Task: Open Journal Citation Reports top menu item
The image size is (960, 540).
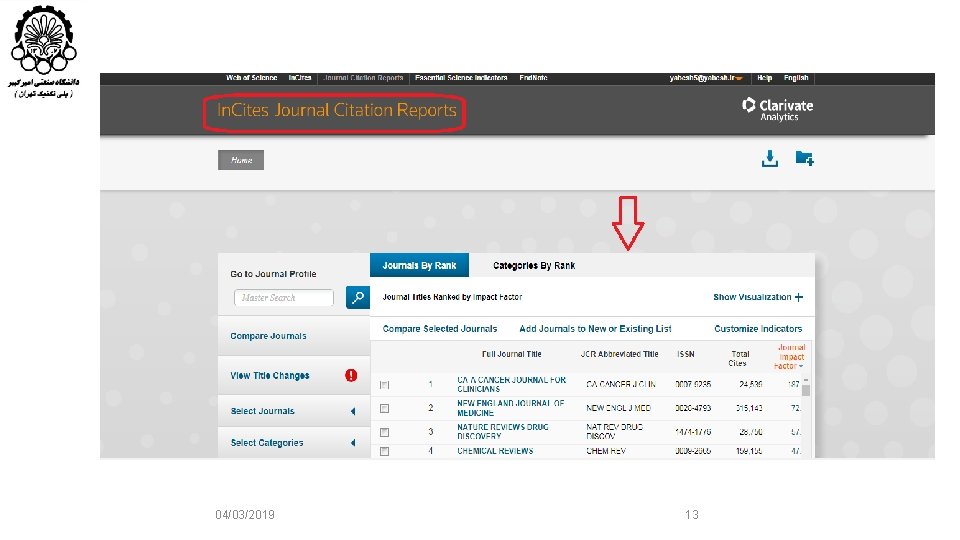Action: (364, 78)
